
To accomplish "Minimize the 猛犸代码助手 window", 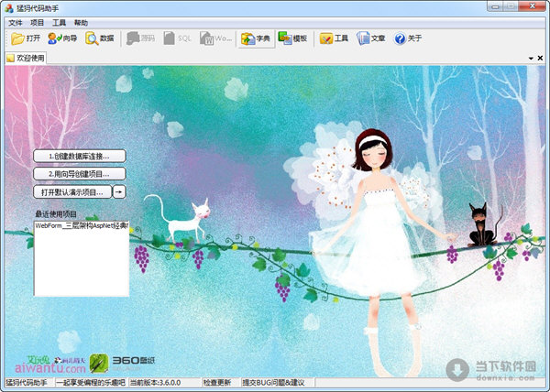I will 495,6.
